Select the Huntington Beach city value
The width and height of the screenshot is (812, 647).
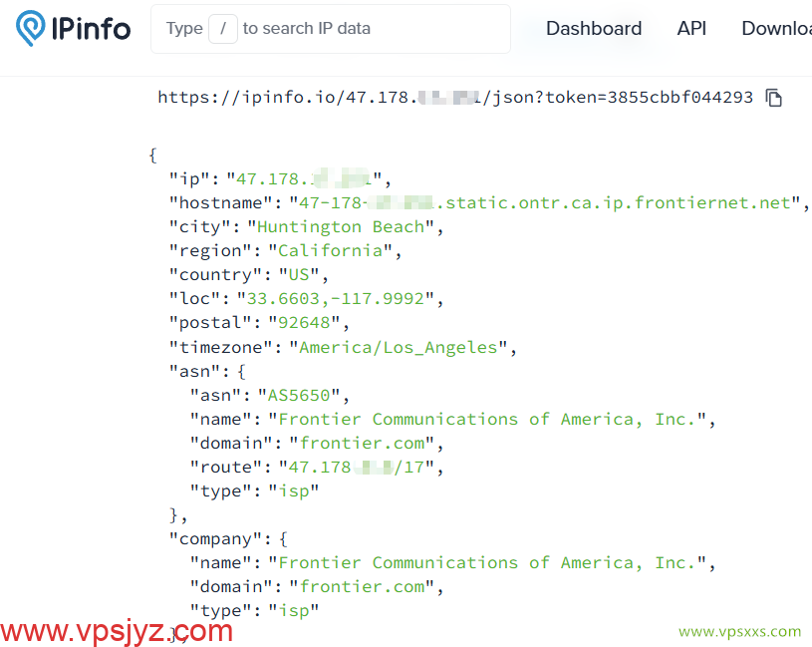coord(341,226)
